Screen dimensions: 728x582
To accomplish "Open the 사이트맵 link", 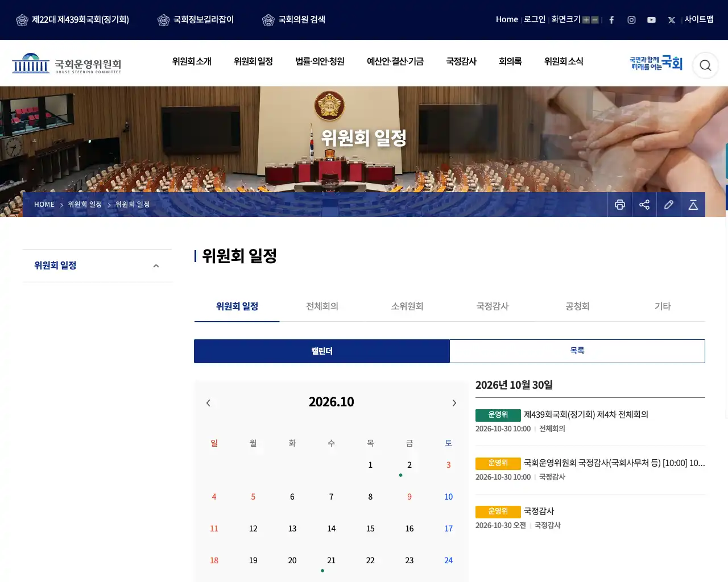I will click(x=699, y=19).
